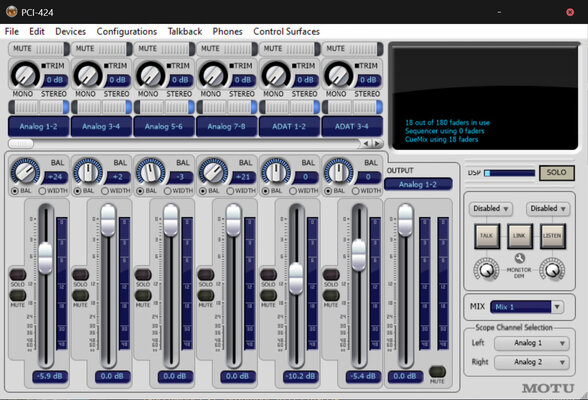The width and height of the screenshot is (588, 400).
Task: Click the Analog 3-4 trim knob
Action: coord(88,75)
